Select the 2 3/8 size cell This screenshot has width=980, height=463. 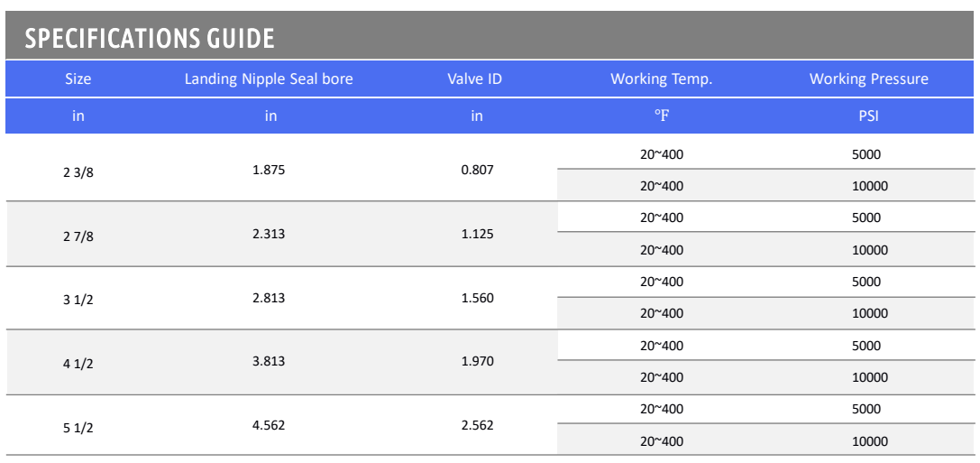(78, 172)
